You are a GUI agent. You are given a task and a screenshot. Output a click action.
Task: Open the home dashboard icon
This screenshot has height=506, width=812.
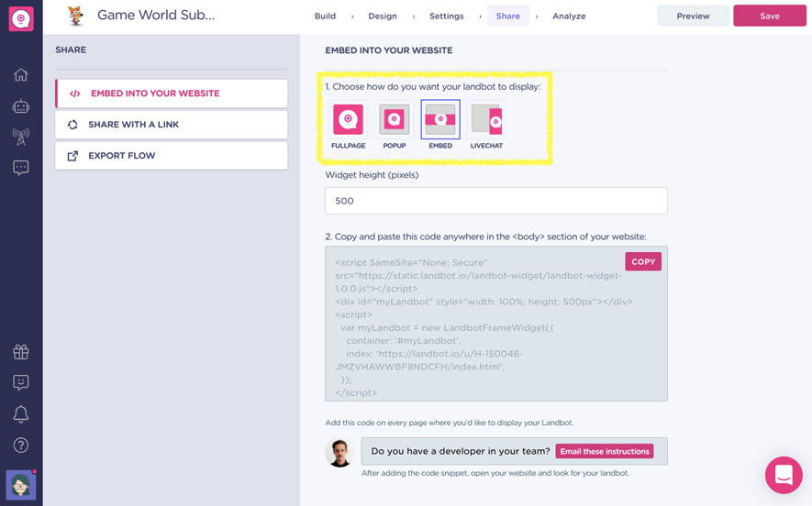click(21, 75)
